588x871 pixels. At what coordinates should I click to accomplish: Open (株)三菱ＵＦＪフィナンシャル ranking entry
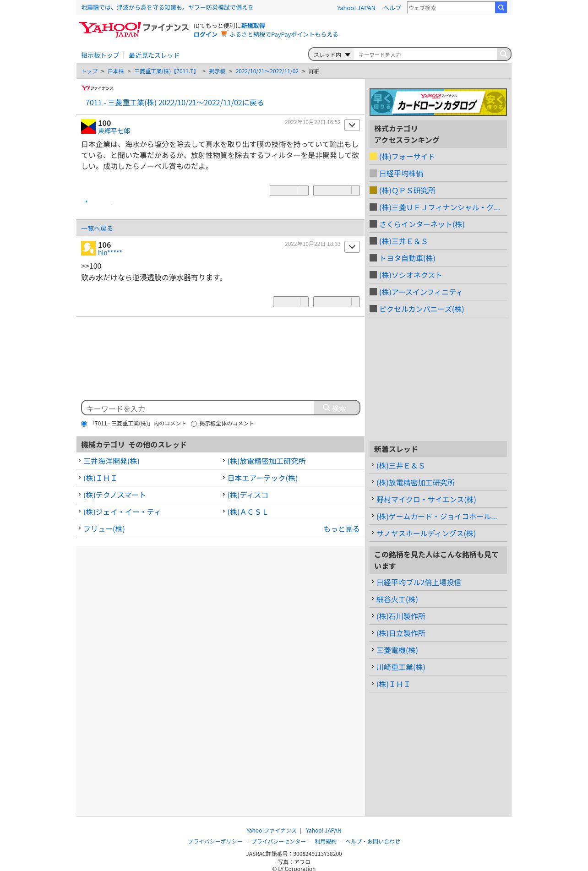440,207
